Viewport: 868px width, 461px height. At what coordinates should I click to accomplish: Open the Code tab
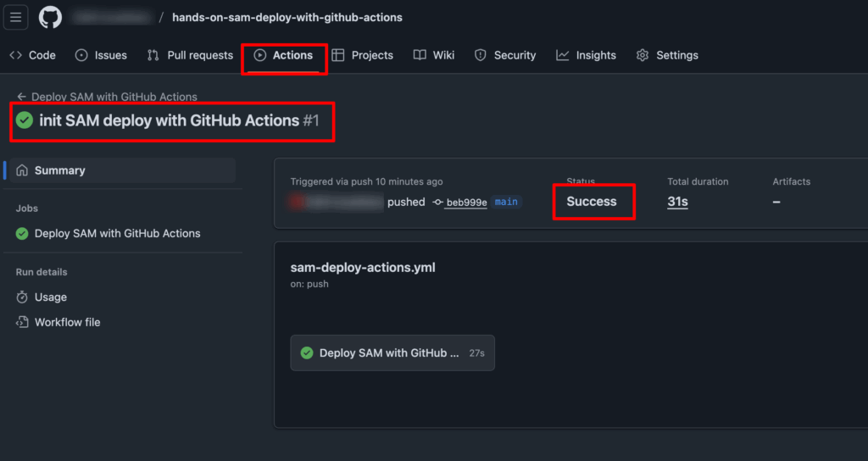pyautogui.click(x=32, y=55)
